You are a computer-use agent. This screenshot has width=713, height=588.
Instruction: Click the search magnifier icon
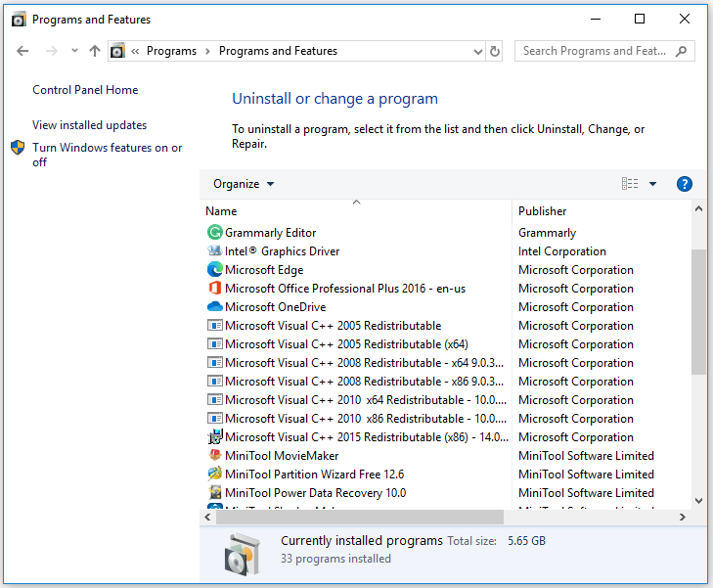[681, 51]
